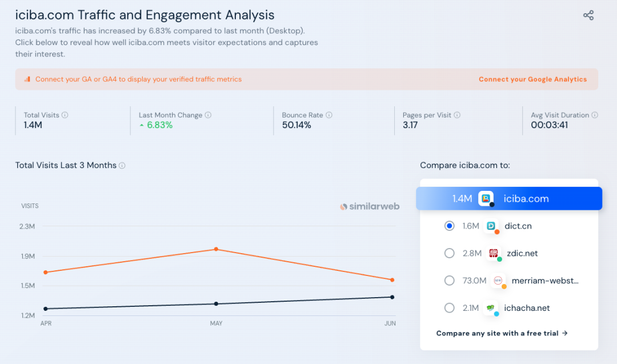This screenshot has height=364, width=617.
Task: Click the Total Visits info icon
Action: tap(65, 115)
